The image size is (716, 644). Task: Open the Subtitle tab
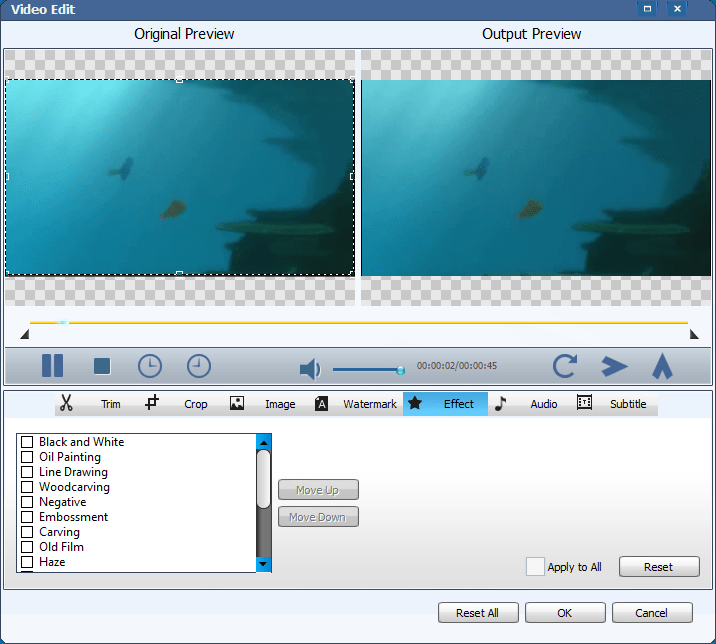[x=628, y=404]
